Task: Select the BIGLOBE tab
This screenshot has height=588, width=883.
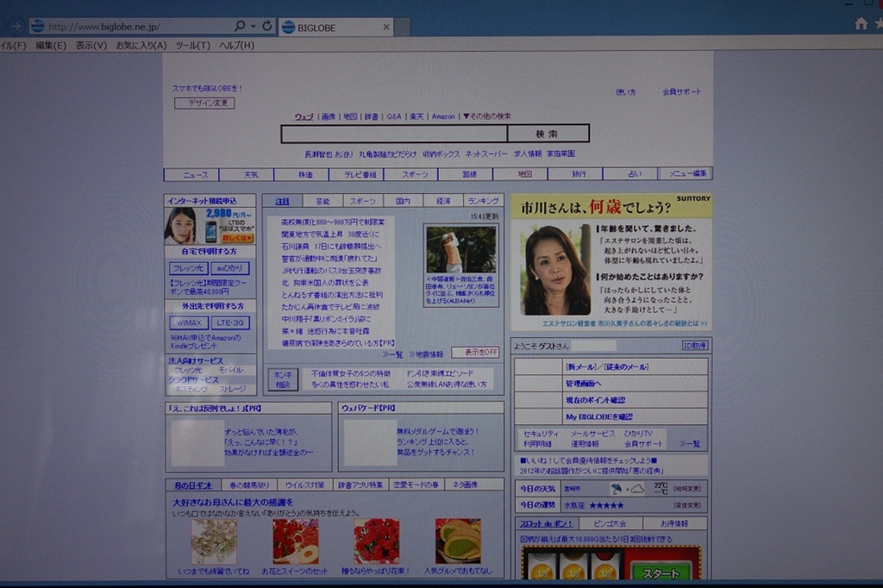Action: tap(335, 27)
